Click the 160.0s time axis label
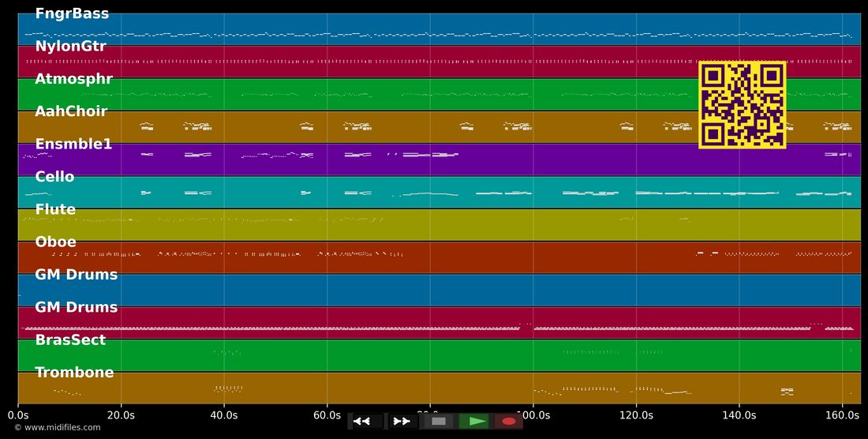Image resolution: width=868 pixels, height=439 pixels. [x=842, y=415]
